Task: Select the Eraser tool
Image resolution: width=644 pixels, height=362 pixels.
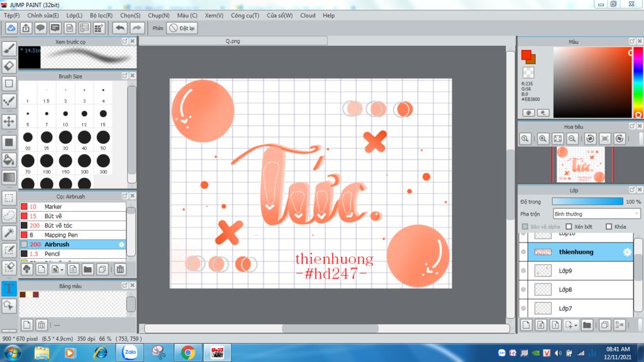Action: (9, 66)
